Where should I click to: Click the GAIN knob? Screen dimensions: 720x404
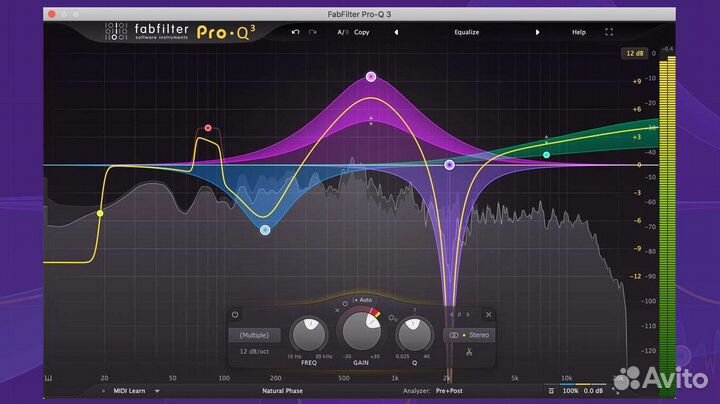[x=363, y=329]
